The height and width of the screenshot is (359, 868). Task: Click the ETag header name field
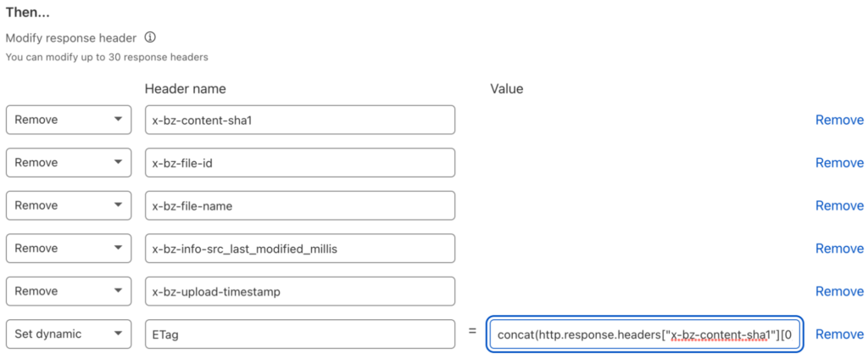tap(299, 334)
